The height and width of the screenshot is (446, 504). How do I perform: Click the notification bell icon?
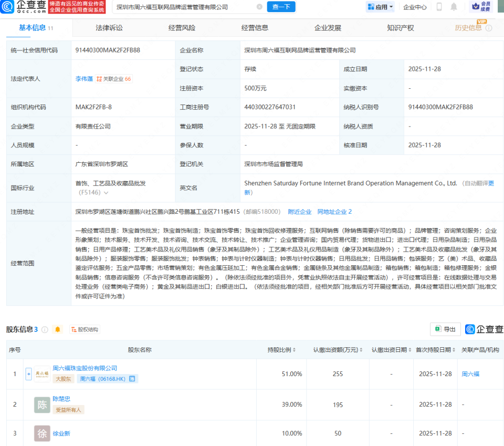(453, 6)
